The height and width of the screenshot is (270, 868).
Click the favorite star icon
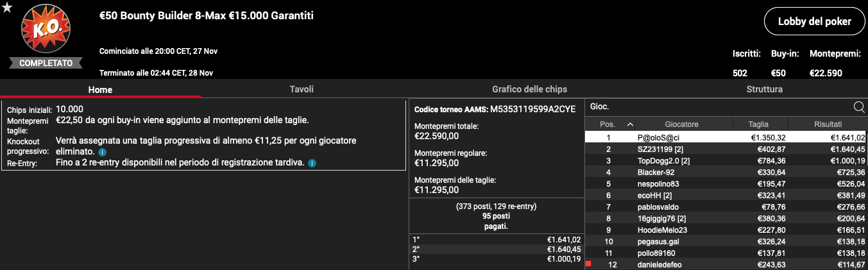point(6,7)
